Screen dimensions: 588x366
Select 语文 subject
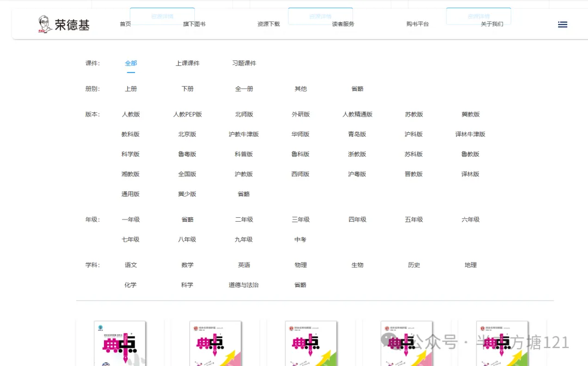(x=131, y=265)
